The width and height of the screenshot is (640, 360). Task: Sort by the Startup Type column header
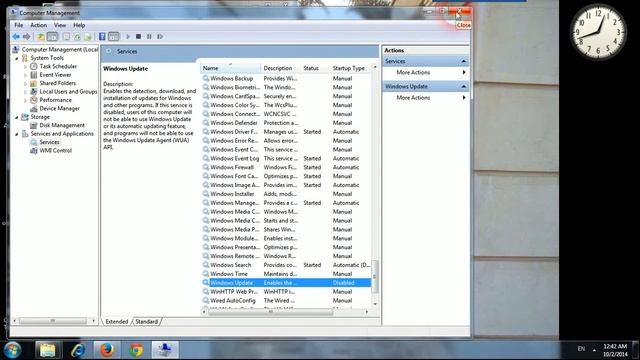pyautogui.click(x=351, y=68)
